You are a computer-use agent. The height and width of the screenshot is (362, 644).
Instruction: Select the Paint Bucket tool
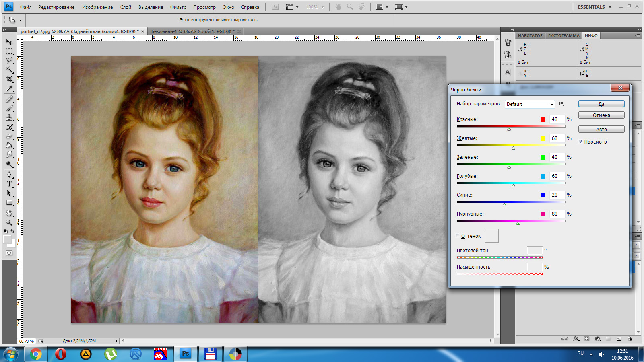click(9, 146)
